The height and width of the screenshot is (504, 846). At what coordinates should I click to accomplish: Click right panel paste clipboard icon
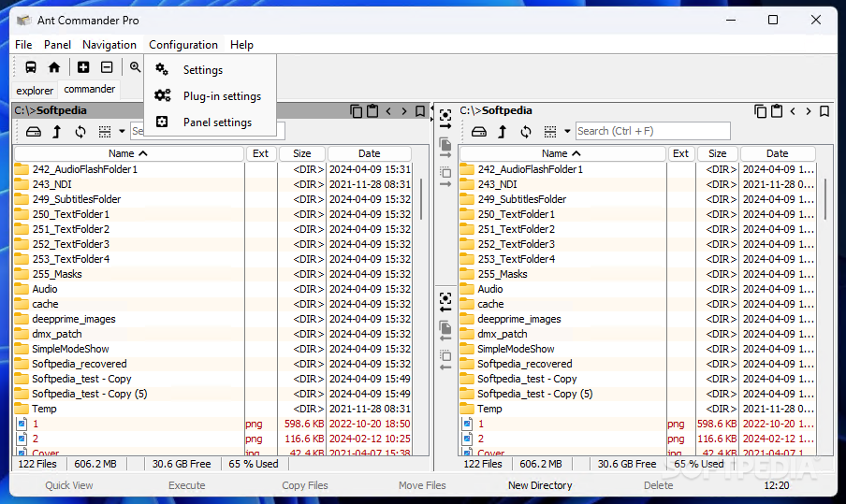[x=777, y=111]
